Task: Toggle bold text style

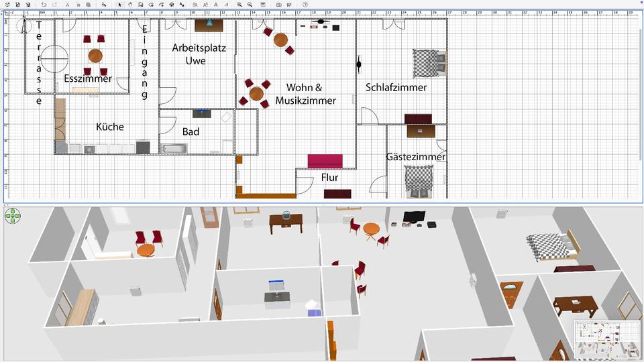Action: (x=216, y=5)
